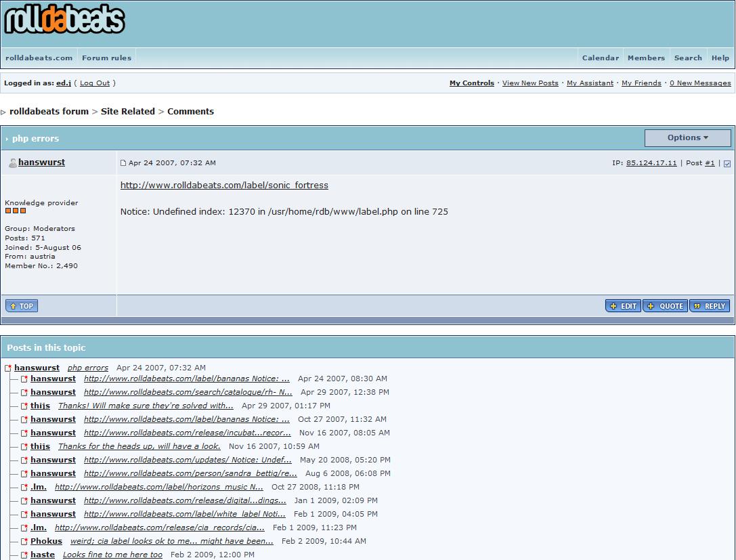Click the Post #1 permalink
Image resolution: width=736 pixels, height=560 pixels.
click(710, 163)
